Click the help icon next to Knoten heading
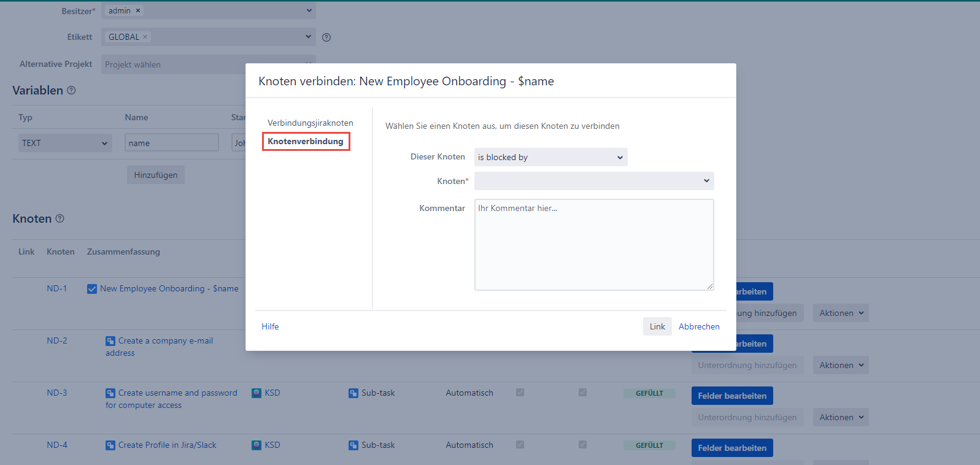Image resolution: width=980 pixels, height=465 pixels. point(60,218)
